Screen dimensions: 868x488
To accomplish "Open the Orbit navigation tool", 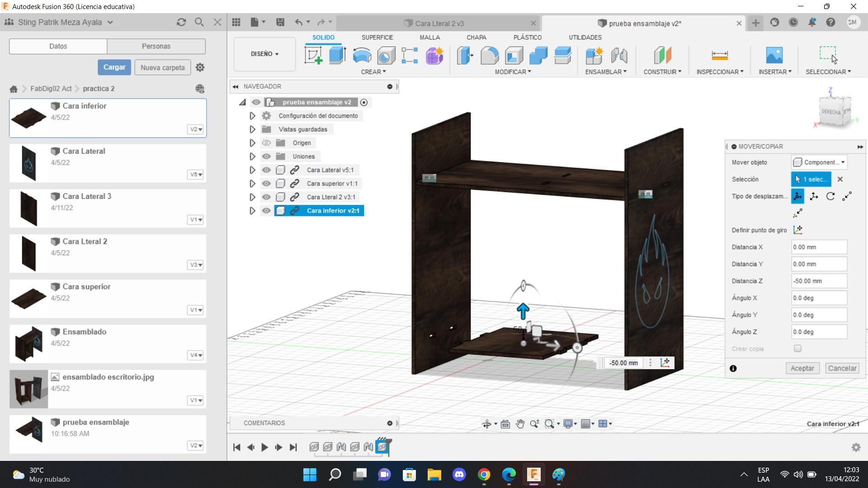I will tap(486, 424).
